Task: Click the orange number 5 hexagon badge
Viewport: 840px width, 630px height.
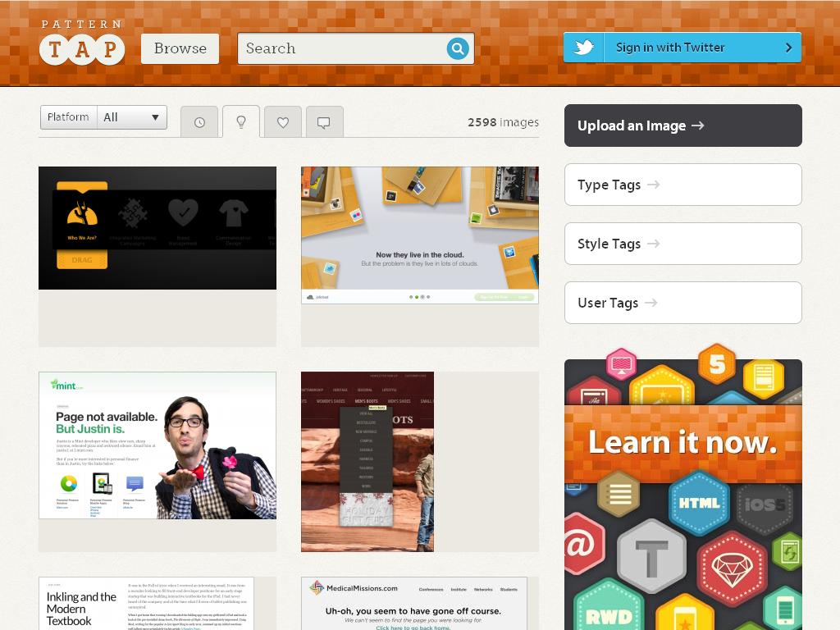Action: [717, 364]
